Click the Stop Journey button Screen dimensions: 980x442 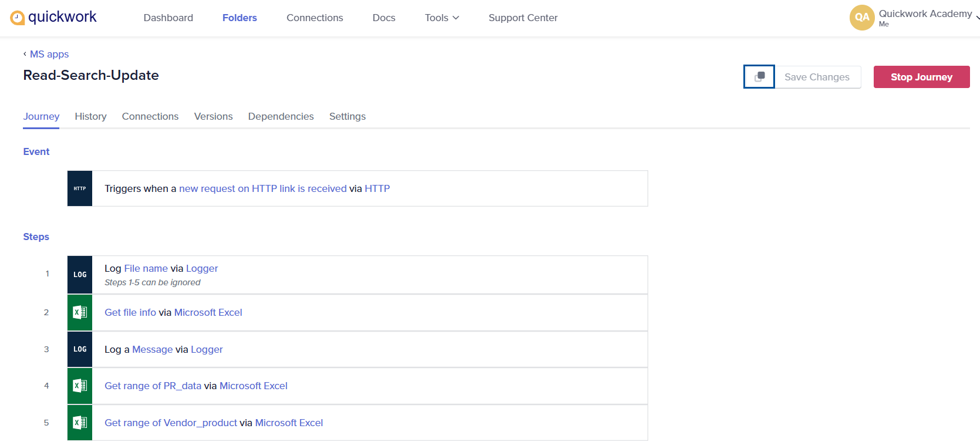pyautogui.click(x=921, y=77)
